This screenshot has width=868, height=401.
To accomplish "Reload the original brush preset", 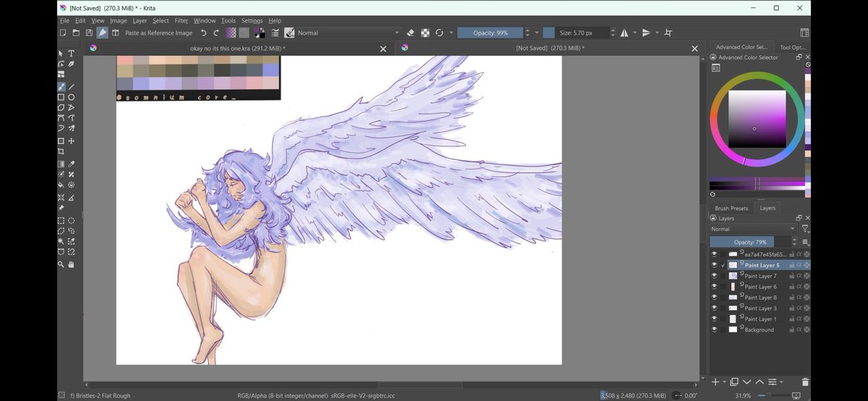I will click(439, 33).
